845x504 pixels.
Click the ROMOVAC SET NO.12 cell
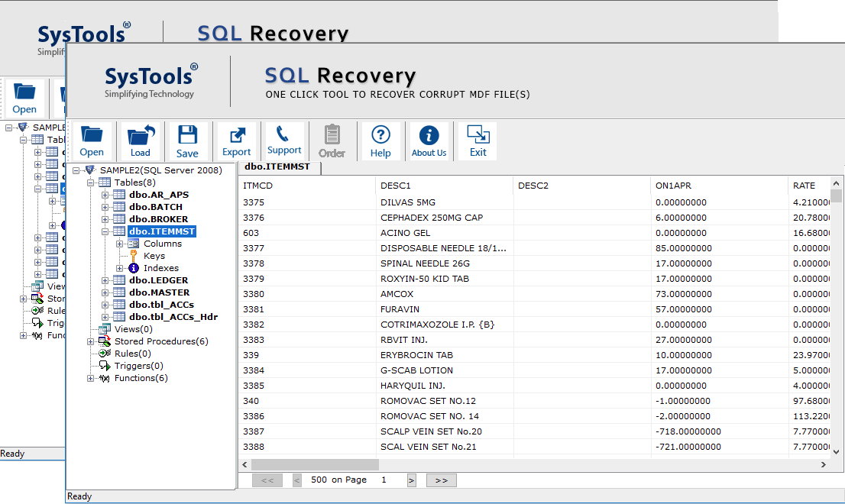click(444, 401)
